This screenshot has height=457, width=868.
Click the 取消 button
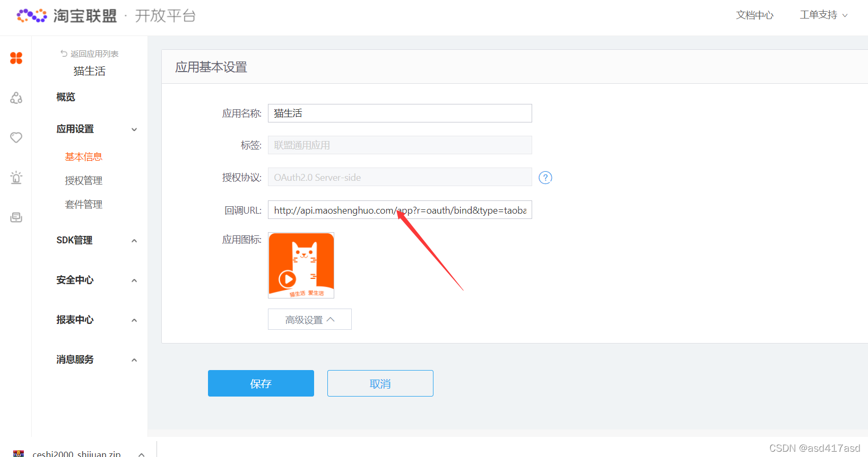380,383
